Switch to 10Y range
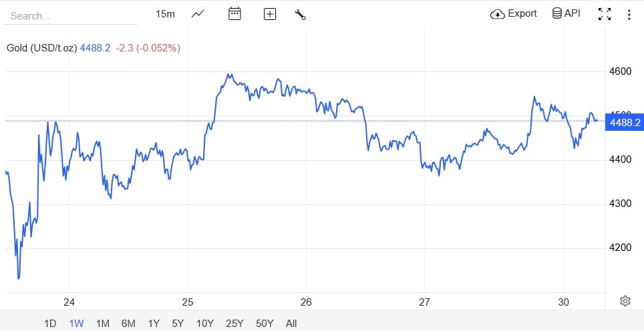The image size is (644, 331). (x=204, y=324)
